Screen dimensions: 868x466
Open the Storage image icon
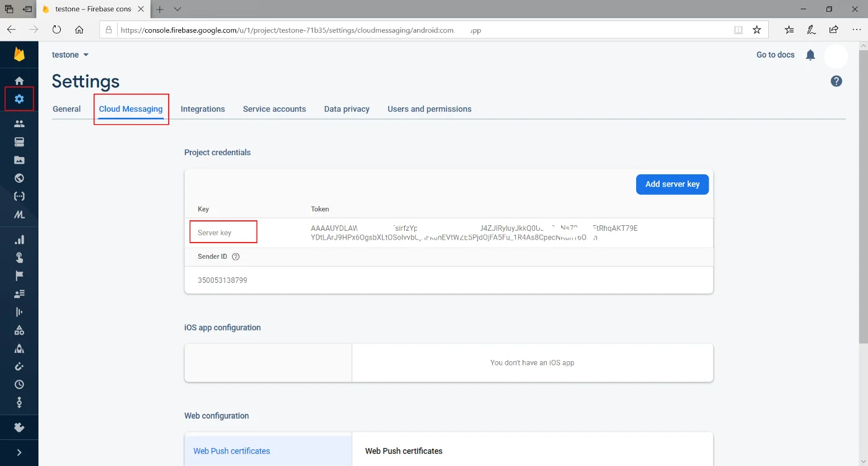(19, 159)
